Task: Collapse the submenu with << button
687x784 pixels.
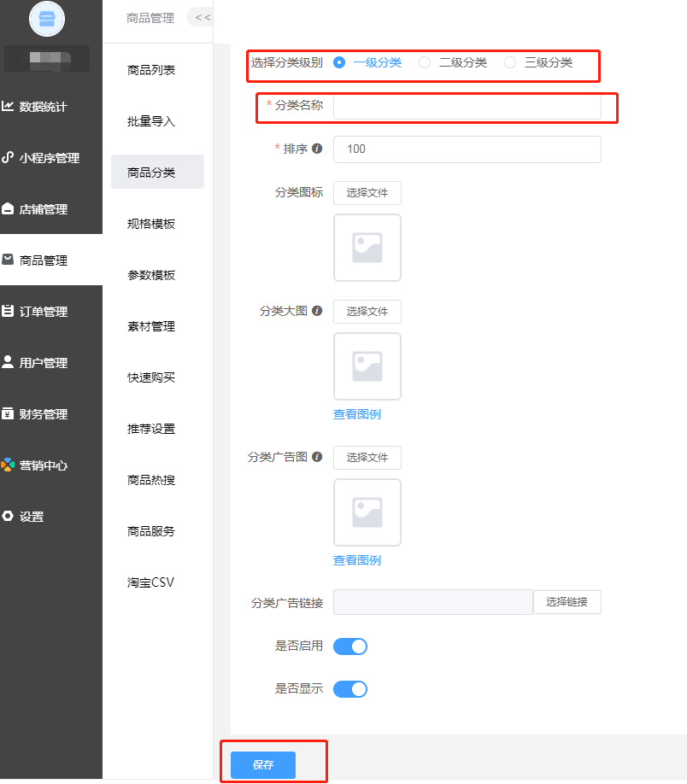Action: coord(201,17)
